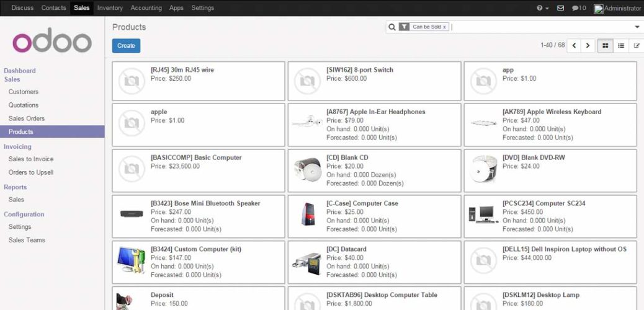Click the search magnifier icon
Screen dimensions: 644x310
[392, 27]
